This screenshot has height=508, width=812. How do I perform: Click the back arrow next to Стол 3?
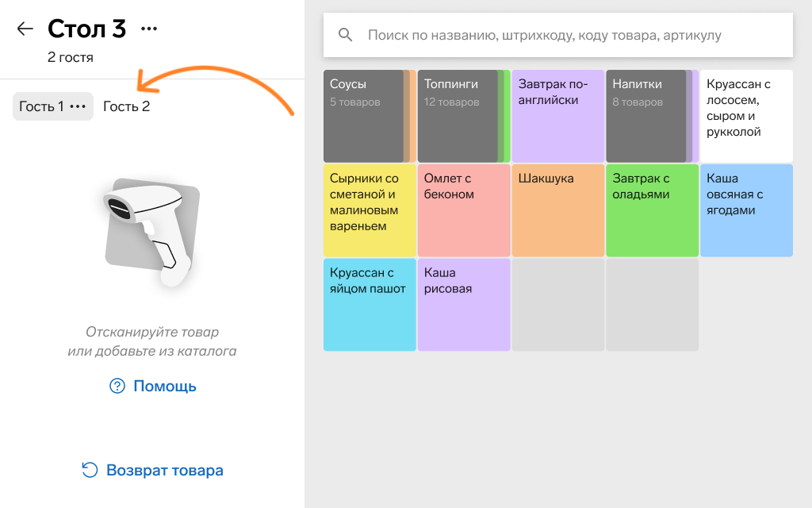click(25, 29)
